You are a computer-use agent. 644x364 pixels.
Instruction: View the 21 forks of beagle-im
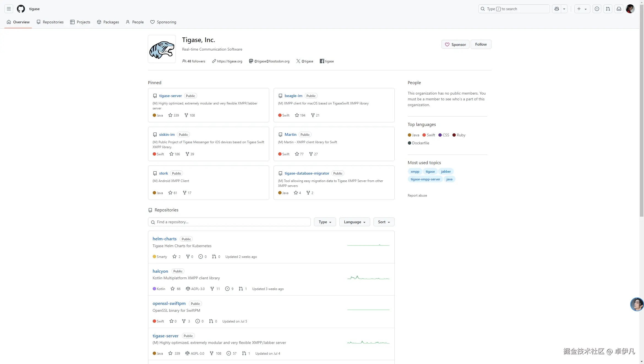coord(315,115)
